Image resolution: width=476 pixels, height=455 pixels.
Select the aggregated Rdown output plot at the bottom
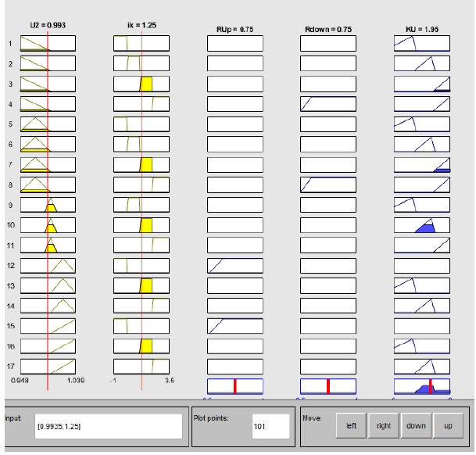click(x=328, y=386)
